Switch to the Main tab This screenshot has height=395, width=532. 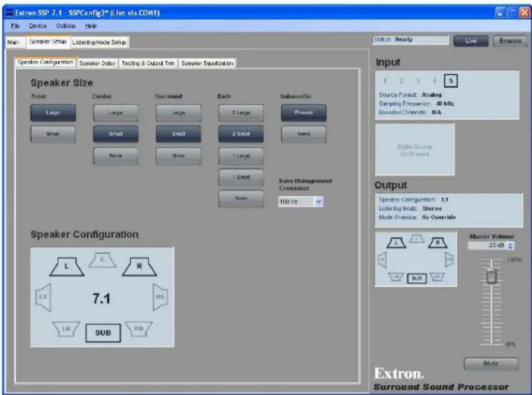pyautogui.click(x=14, y=42)
